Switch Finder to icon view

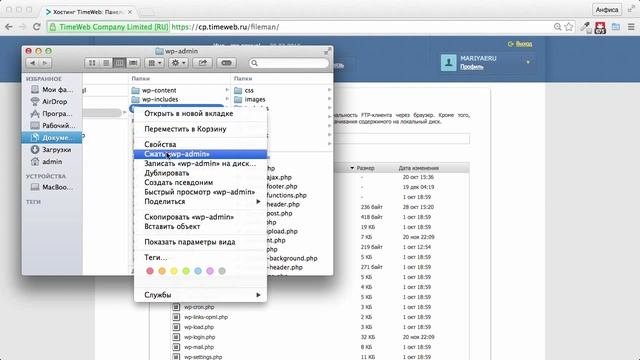92,63
